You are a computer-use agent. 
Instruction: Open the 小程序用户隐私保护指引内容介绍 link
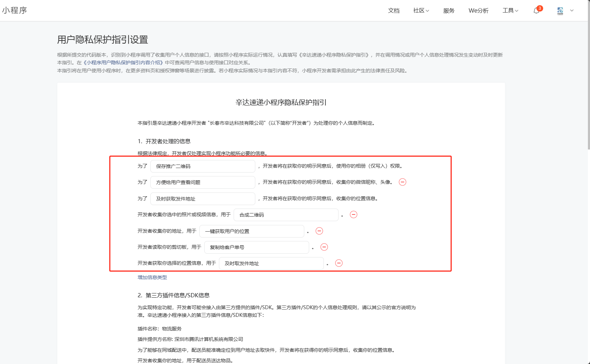tap(123, 63)
